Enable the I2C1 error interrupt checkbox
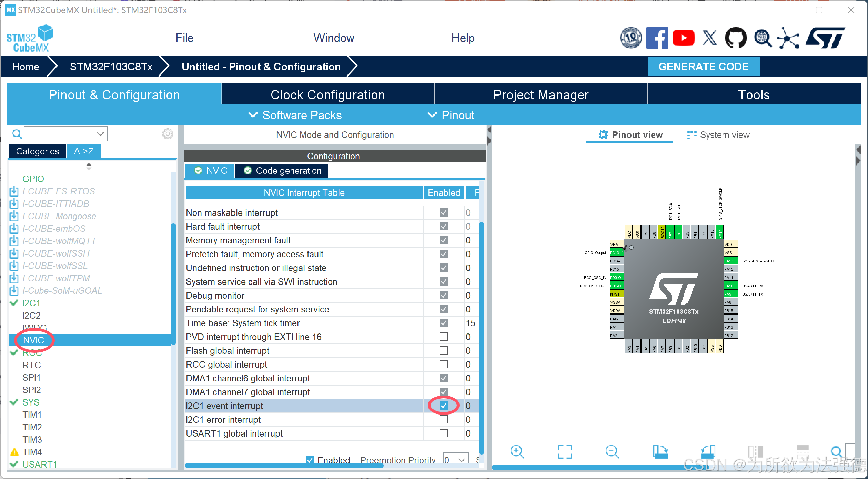The height and width of the screenshot is (479, 868). [443, 419]
